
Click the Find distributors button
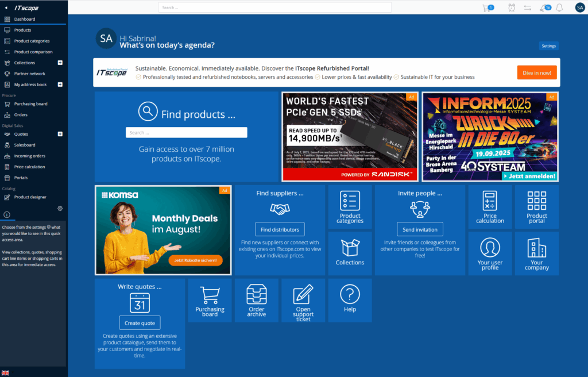pyautogui.click(x=280, y=229)
